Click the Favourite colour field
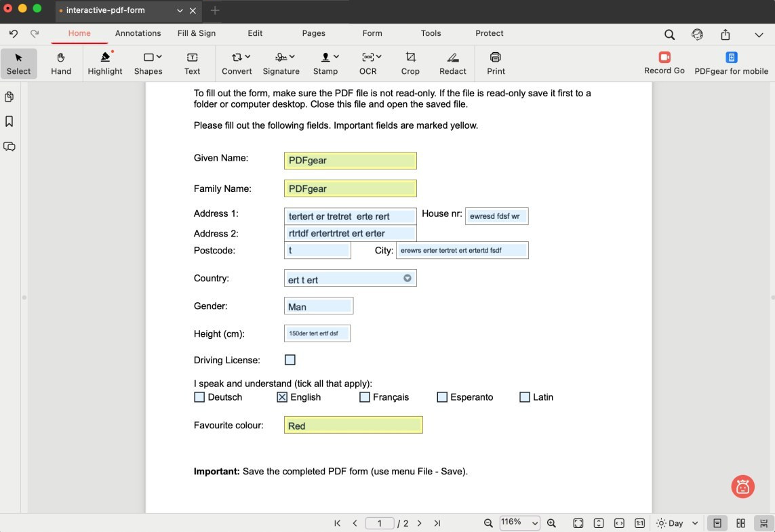Screen dimensions: 775x532 pyautogui.click(x=353, y=426)
